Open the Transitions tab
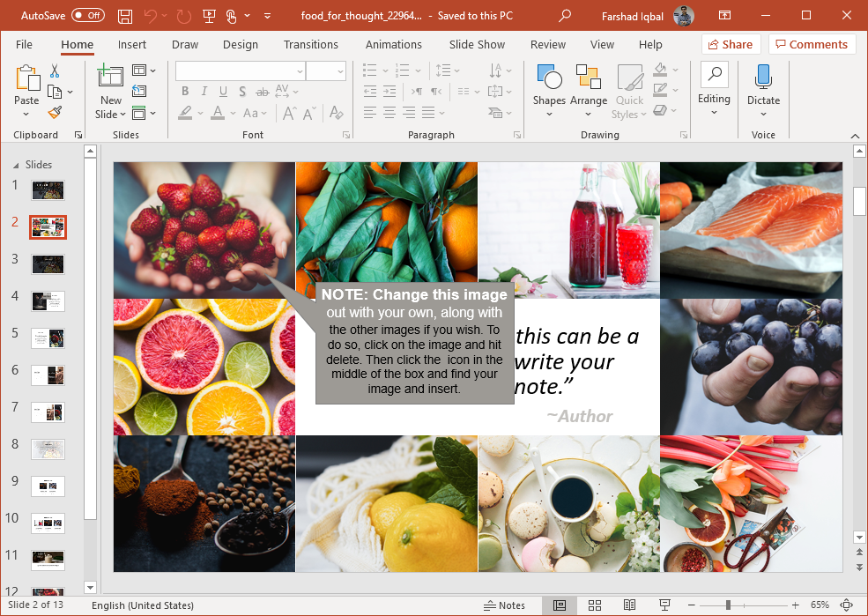This screenshot has width=868, height=616. coord(310,44)
